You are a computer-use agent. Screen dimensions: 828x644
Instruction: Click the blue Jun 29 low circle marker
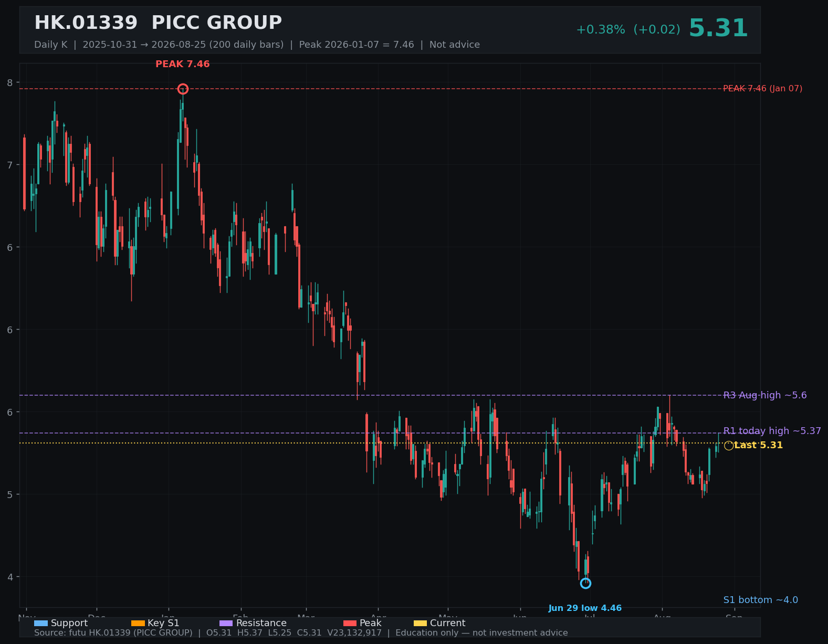pyautogui.click(x=585, y=583)
